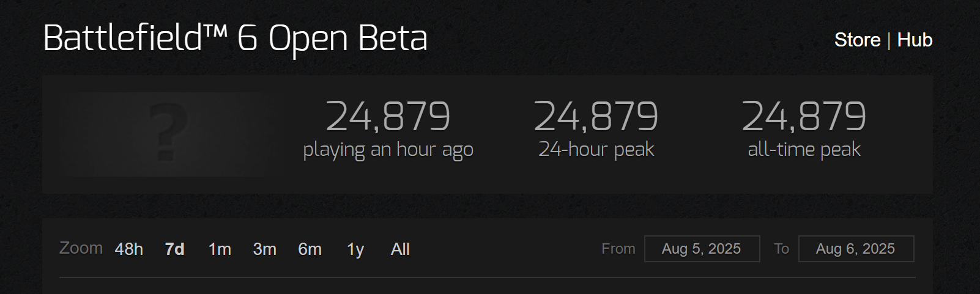The height and width of the screenshot is (294, 980).
Task: Click the 24-hour peak caption
Action: pyautogui.click(x=596, y=149)
